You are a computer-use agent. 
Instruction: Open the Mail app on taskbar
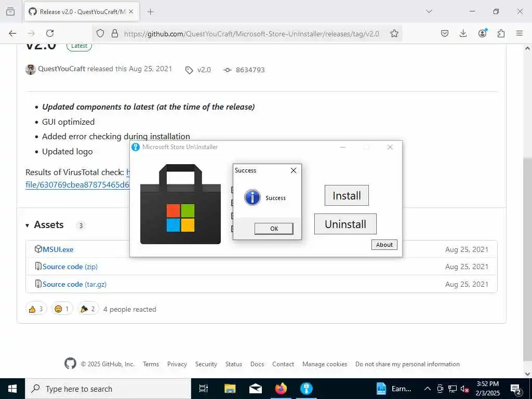pyautogui.click(x=255, y=389)
